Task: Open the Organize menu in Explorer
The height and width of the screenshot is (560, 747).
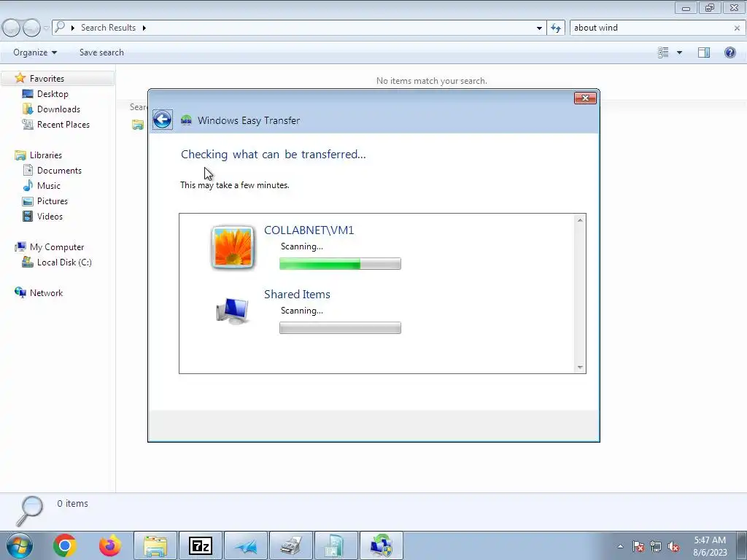Action: pos(35,52)
